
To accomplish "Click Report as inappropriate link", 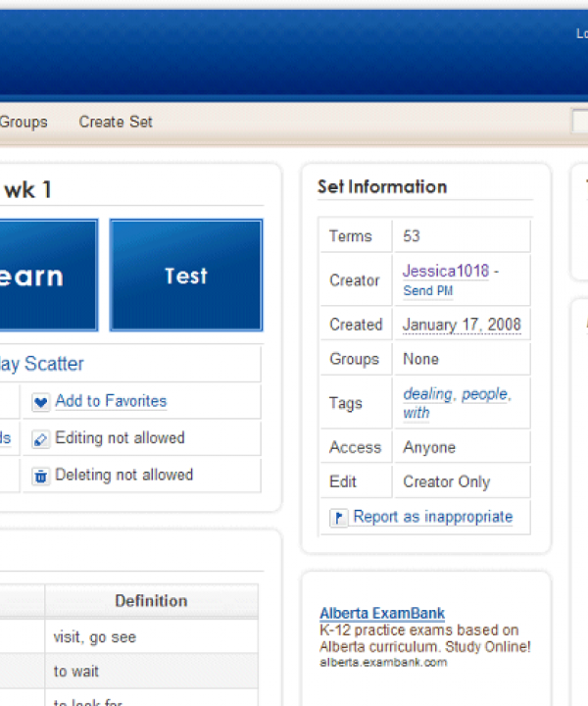I will (433, 517).
